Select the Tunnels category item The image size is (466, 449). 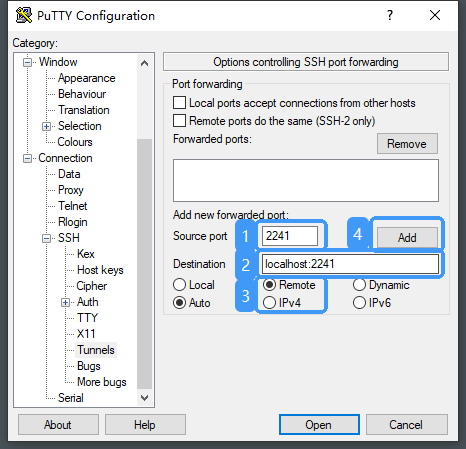(96, 350)
